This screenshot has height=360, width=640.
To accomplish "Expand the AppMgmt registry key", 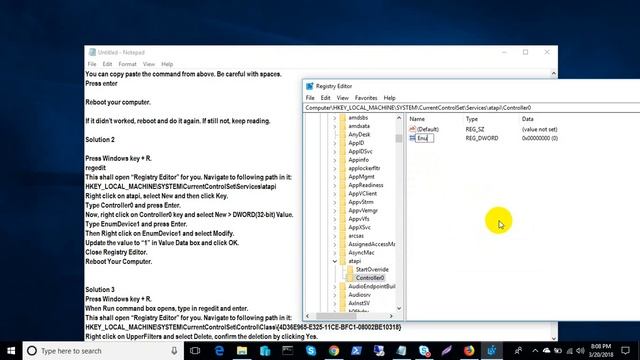I will pos(335,177).
